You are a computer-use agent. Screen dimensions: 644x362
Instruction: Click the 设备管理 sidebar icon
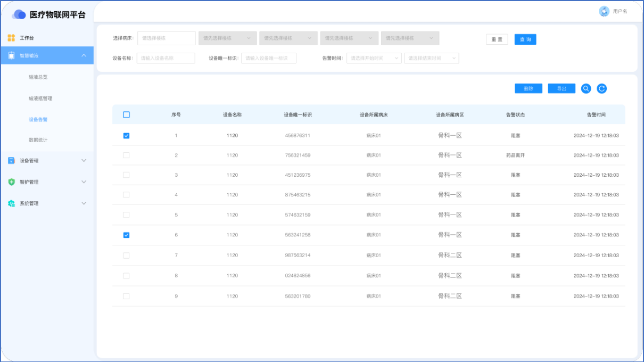pyautogui.click(x=11, y=160)
